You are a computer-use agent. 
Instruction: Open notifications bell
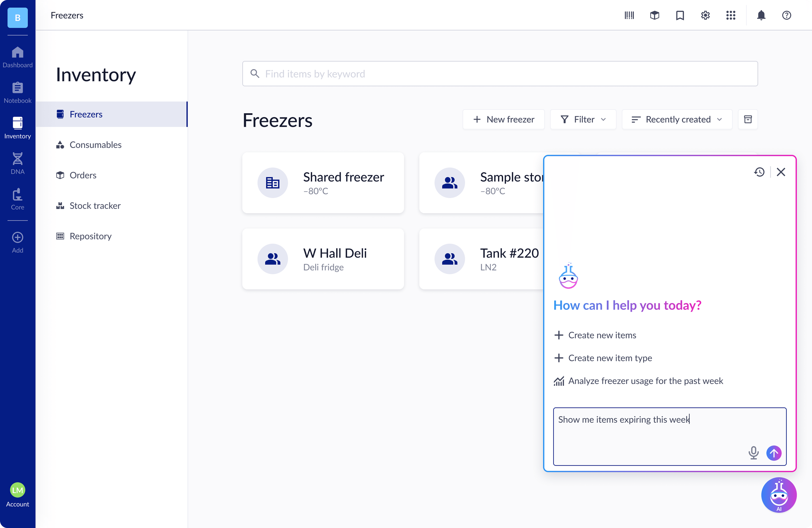(761, 15)
